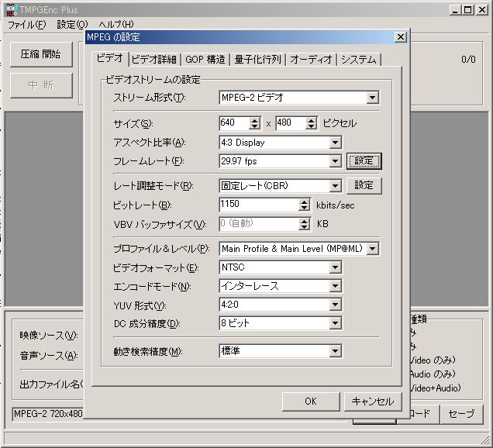Click the 設定 button beside frame rate
Image resolution: width=493 pixels, height=448 pixels.
tap(364, 161)
